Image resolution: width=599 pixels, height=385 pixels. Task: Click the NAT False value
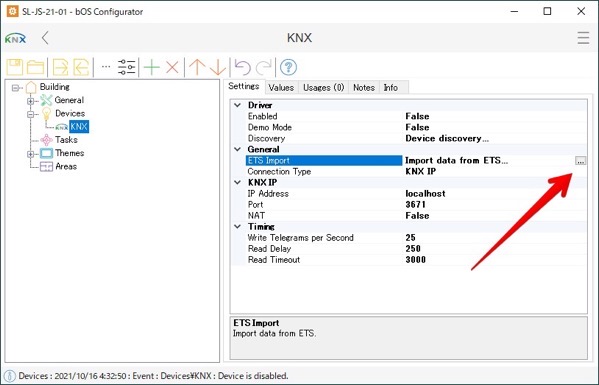click(417, 216)
